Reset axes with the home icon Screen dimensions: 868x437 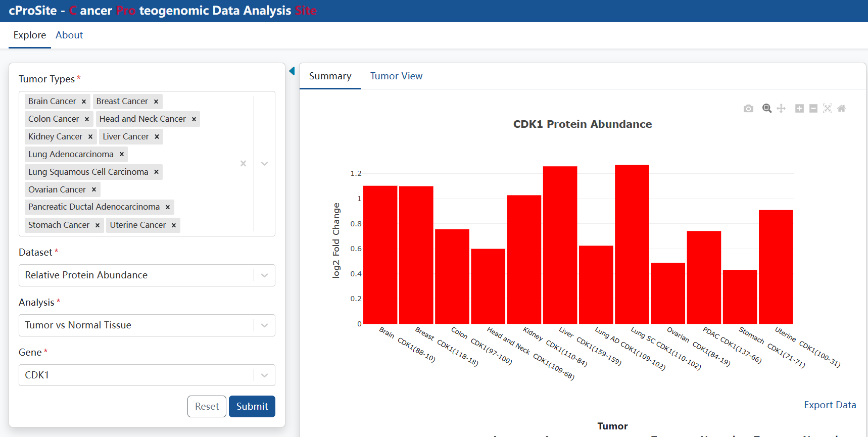tap(842, 109)
